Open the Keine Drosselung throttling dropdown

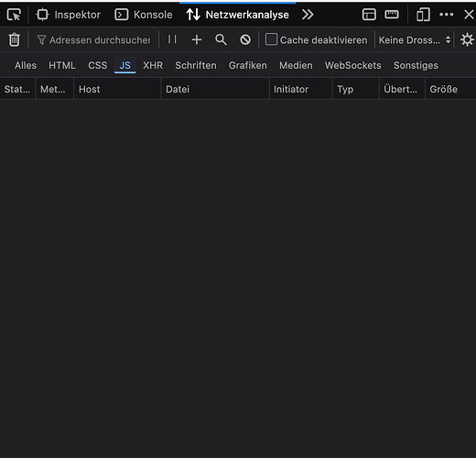[x=415, y=40]
